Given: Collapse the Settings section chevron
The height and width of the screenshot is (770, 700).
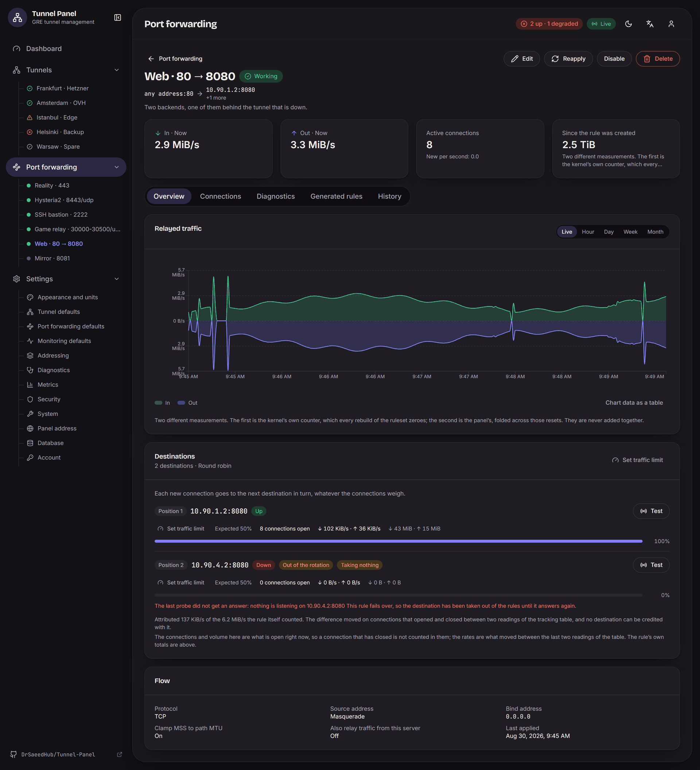Looking at the screenshot, I should [117, 279].
